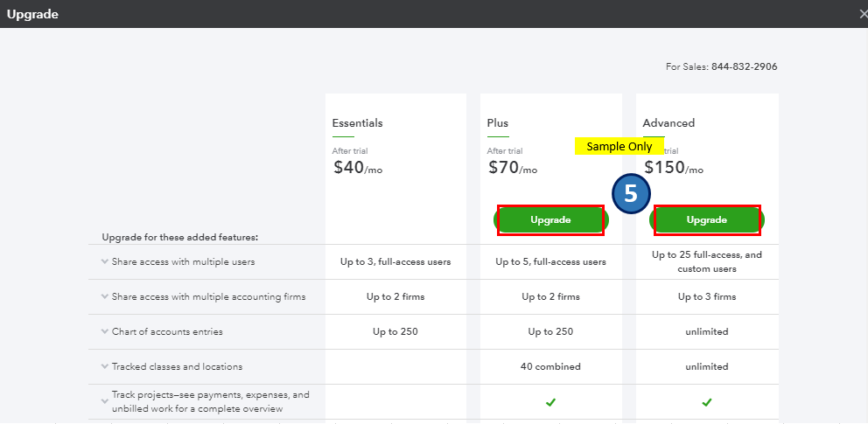Viewport: 868px width, 424px height.
Task: Expand 'Share access with multiple accounting firms' row
Action: 105,296
